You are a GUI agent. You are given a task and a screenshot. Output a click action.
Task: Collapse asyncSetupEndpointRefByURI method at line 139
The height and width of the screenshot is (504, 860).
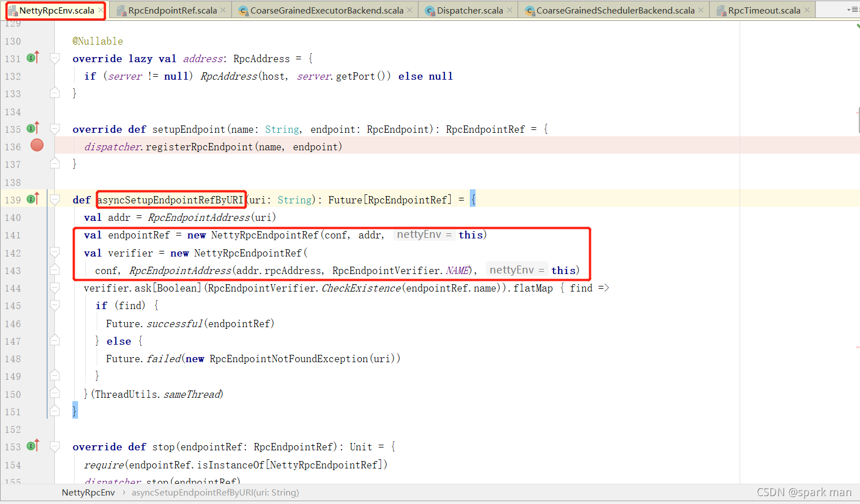click(x=55, y=199)
